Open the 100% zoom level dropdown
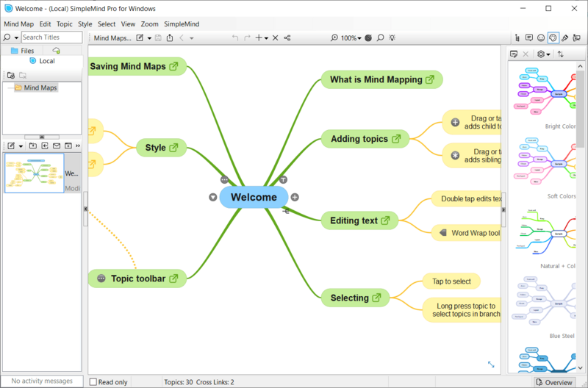 pos(351,38)
